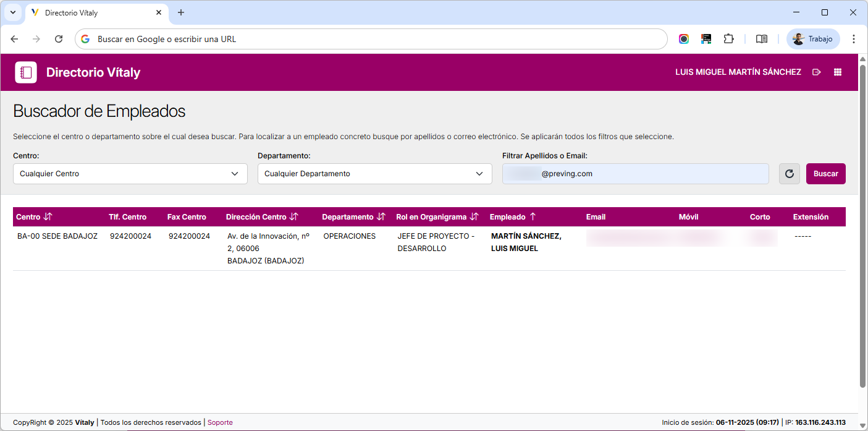
Task: Open a new browser tab
Action: (x=181, y=12)
